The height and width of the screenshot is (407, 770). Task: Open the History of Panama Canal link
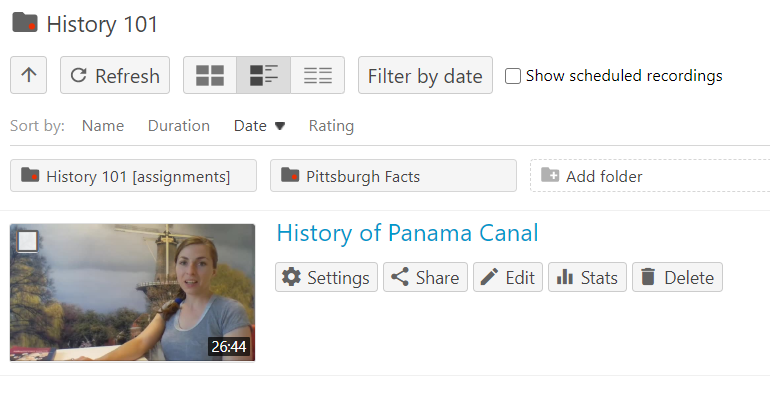pos(407,233)
